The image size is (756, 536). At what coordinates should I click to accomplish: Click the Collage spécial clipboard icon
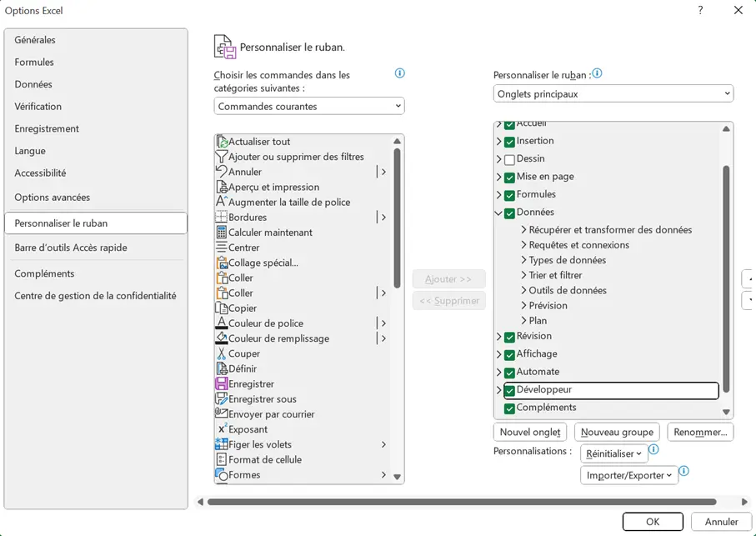pos(222,263)
